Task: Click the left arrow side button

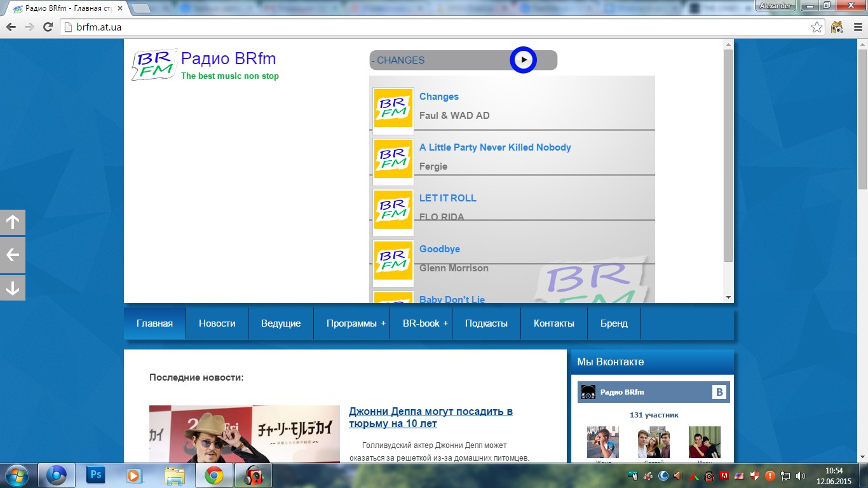Action: click(13, 255)
